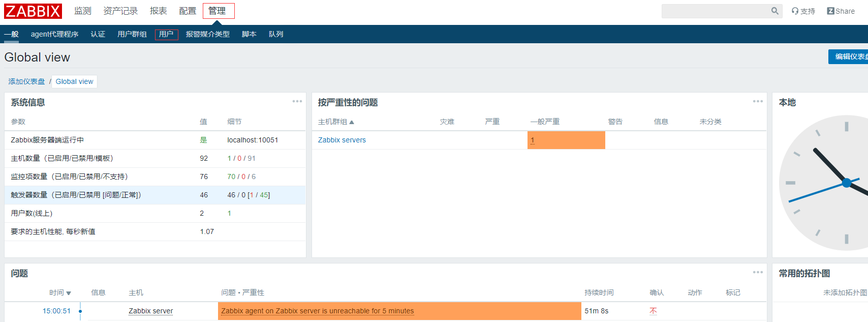The width and height of the screenshot is (868, 322).
Task: Open the unreachable agent problem link
Action: coord(318,311)
